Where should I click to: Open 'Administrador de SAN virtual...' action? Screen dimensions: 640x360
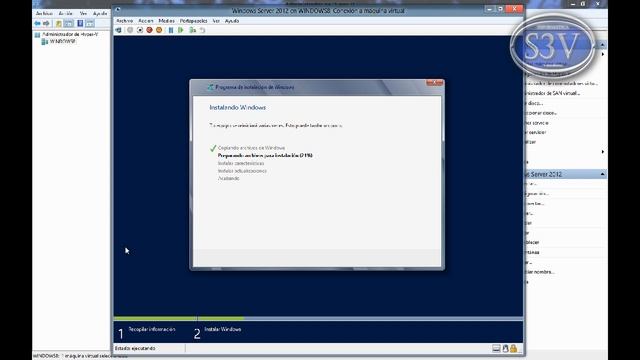(x=552, y=93)
